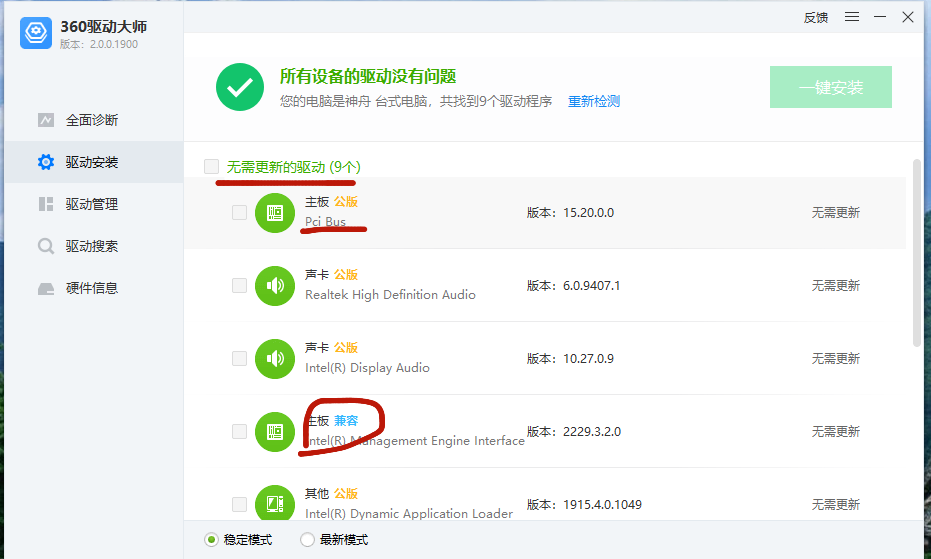This screenshot has width=931, height=559.
Task: Click speaker icon for Realtek High Definition Audio
Action: coord(275,286)
